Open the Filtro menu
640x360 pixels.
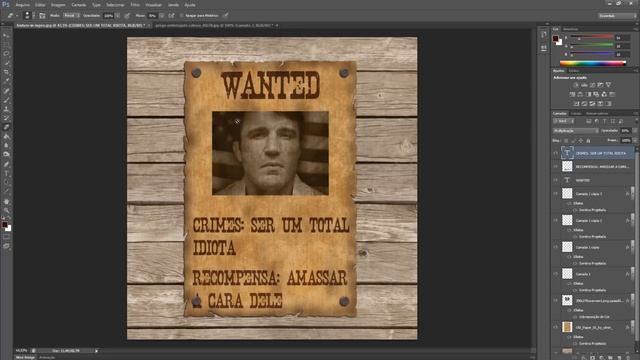click(x=135, y=5)
